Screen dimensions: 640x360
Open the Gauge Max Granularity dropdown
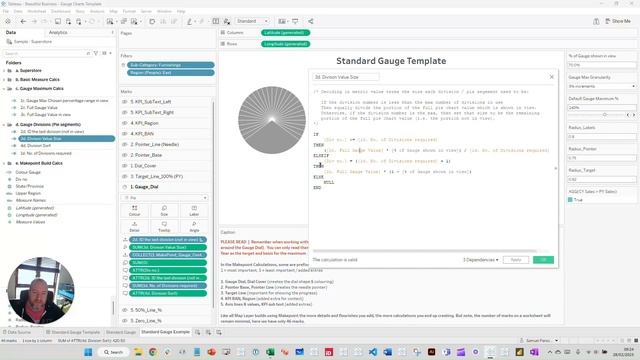602,86
